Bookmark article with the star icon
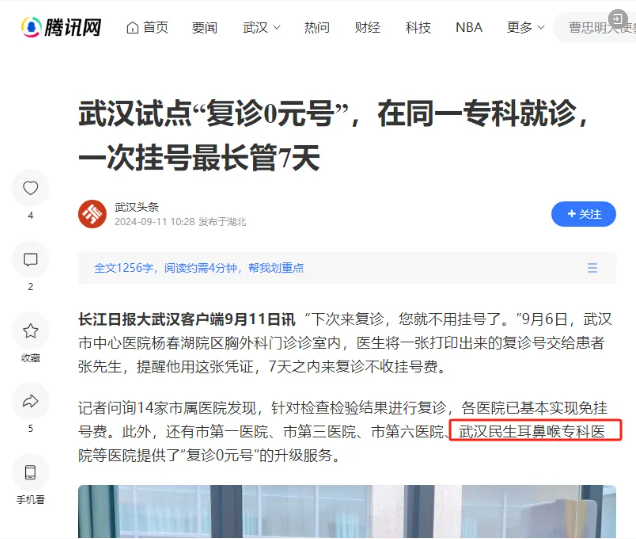This screenshot has height=539, width=636. [x=30, y=331]
